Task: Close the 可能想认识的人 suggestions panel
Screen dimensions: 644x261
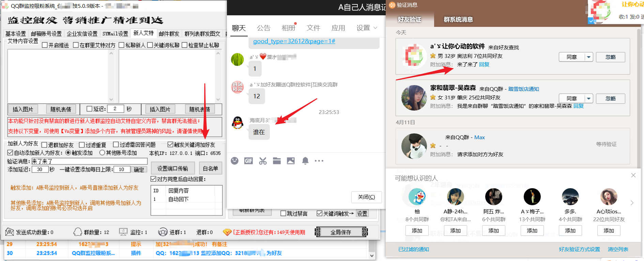Action: 633,175
